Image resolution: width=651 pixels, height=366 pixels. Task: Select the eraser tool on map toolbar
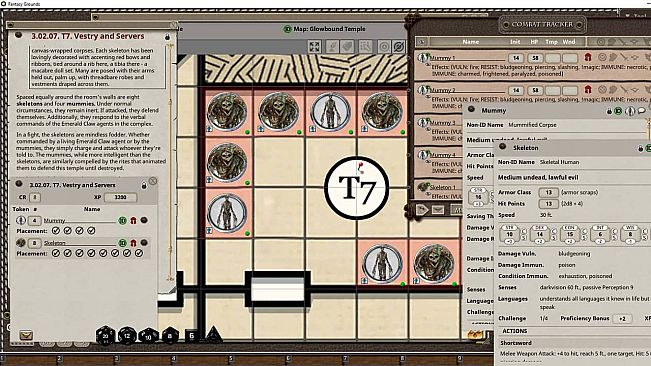click(x=348, y=46)
